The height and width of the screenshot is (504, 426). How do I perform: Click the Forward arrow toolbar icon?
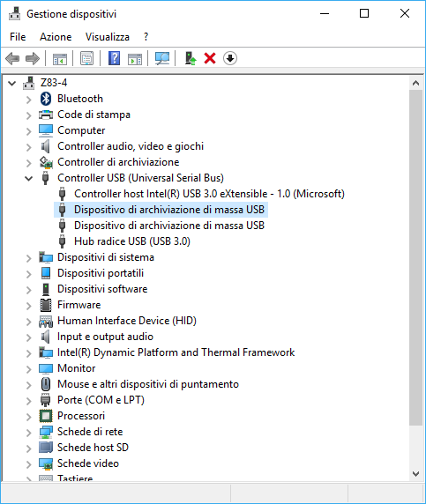pyautogui.click(x=32, y=58)
